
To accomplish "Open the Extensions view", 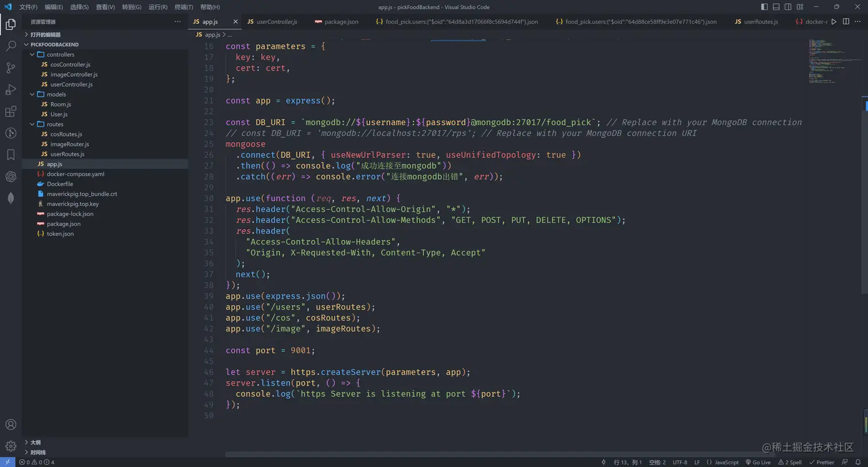I will (x=10, y=111).
